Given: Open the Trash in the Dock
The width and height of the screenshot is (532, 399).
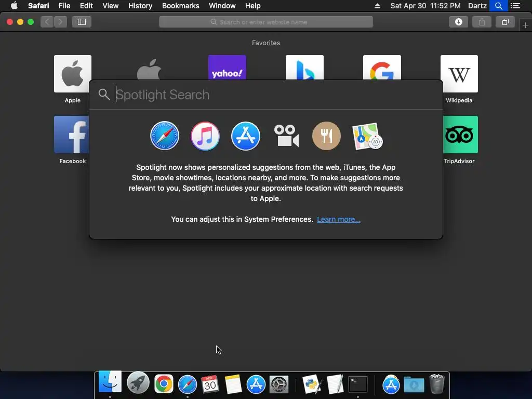Looking at the screenshot, I should pos(436,384).
